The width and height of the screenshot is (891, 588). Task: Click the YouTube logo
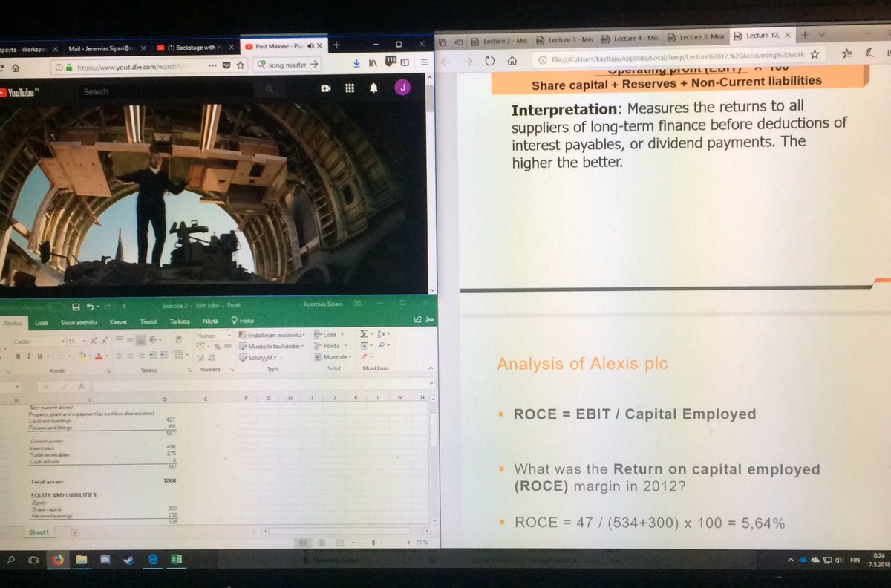pos(19,92)
